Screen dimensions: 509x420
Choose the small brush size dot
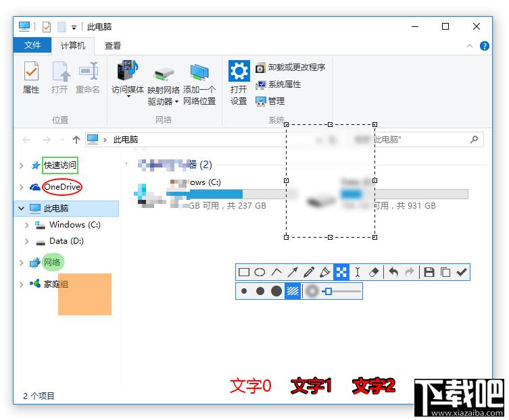point(244,291)
